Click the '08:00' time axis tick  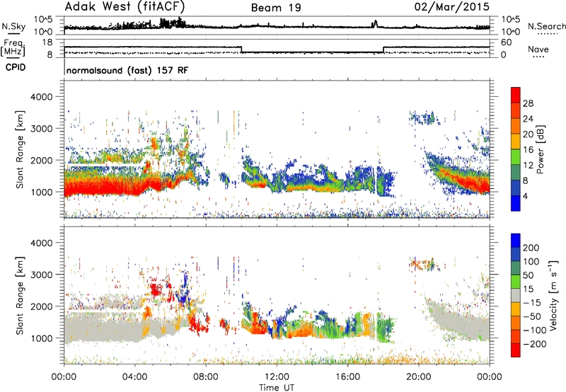point(206,377)
